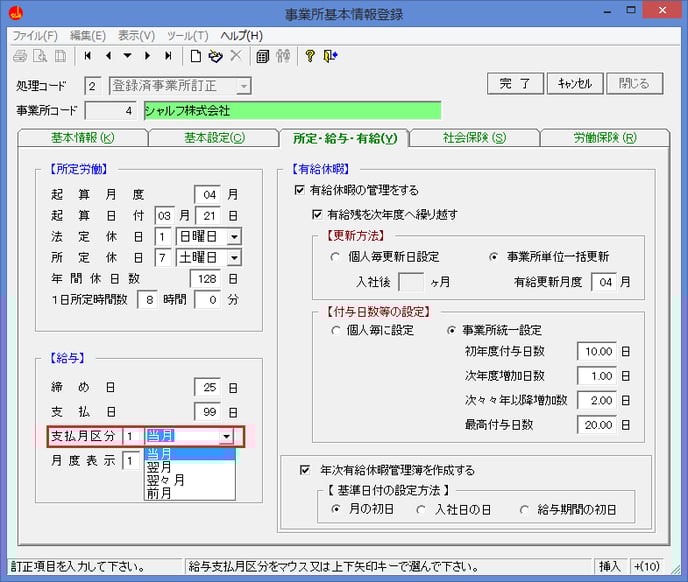The height and width of the screenshot is (582, 688).
Task: Toggle 有給休暇の管理をする checkbox
Action: coord(300,190)
